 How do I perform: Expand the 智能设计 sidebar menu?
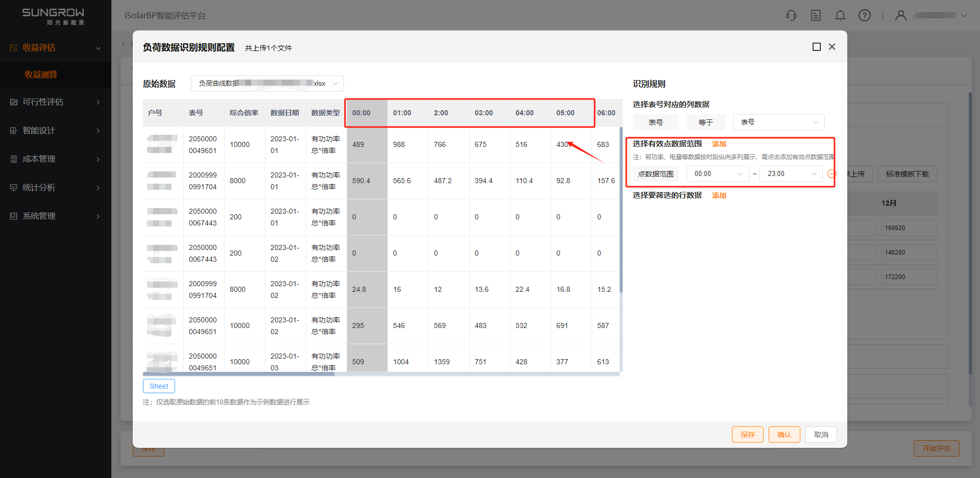pyautogui.click(x=55, y=131)
